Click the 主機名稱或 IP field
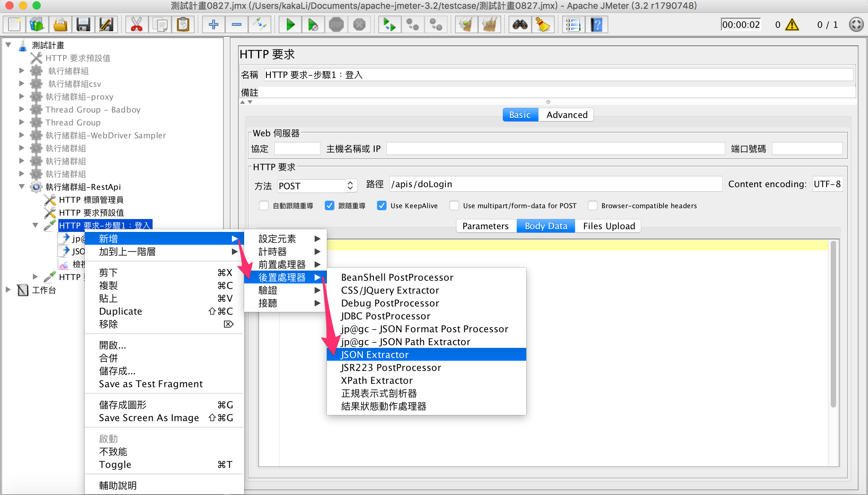Viewport: 868px width, 495px height. pos(555,148)
